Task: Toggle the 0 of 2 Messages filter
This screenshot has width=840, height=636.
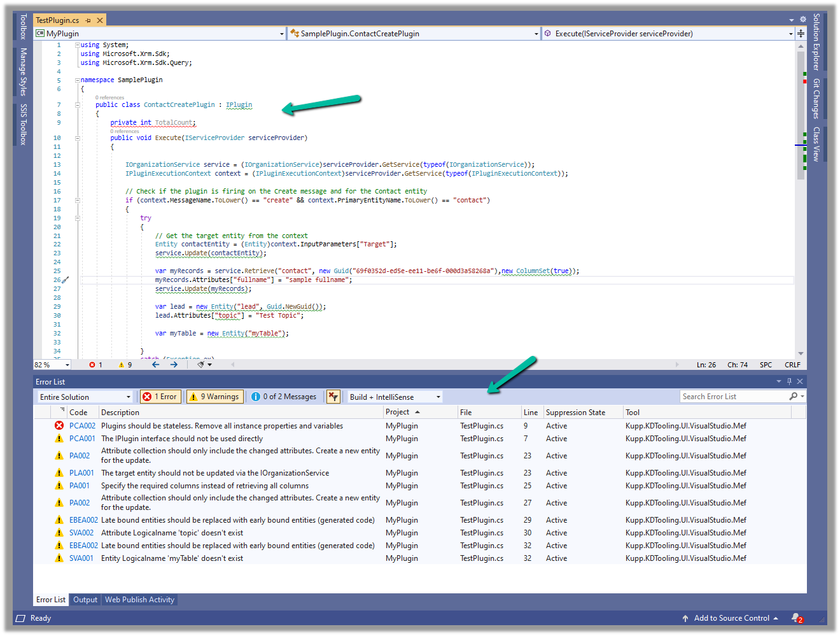Action: point(284,397)
